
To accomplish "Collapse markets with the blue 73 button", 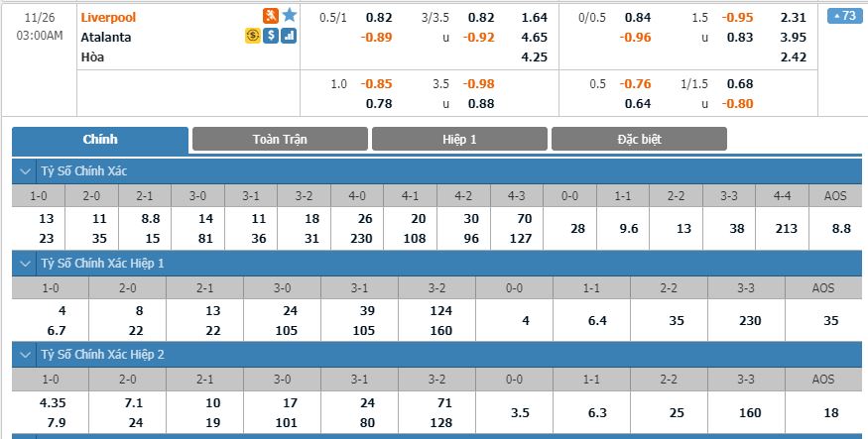I will [844, 16].
